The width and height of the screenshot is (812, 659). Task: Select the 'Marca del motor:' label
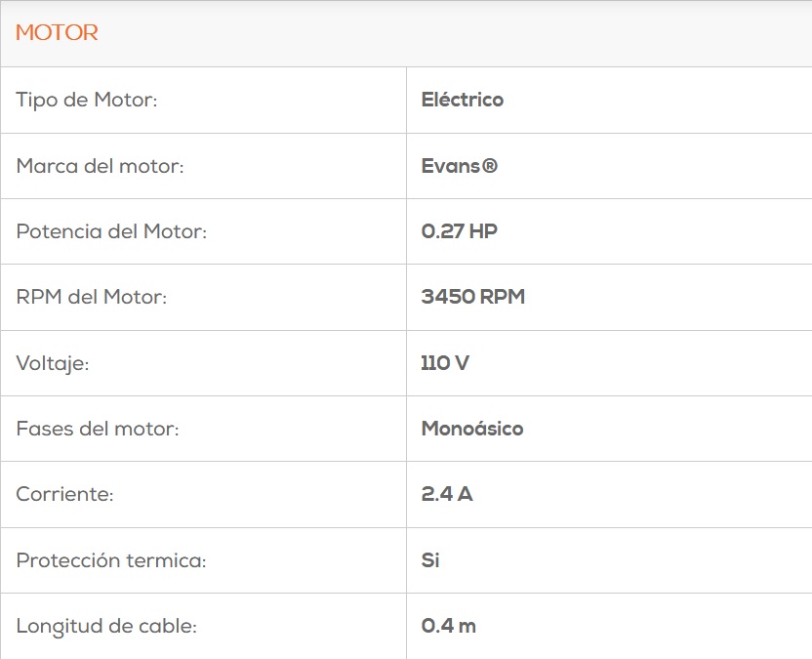coord(100,166)
